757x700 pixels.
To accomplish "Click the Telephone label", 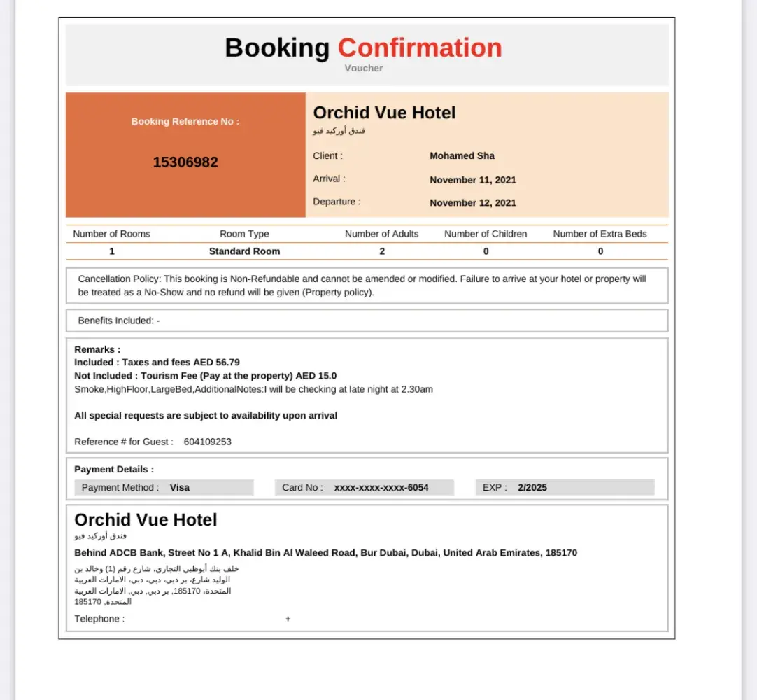I will (x=99, y=619).
